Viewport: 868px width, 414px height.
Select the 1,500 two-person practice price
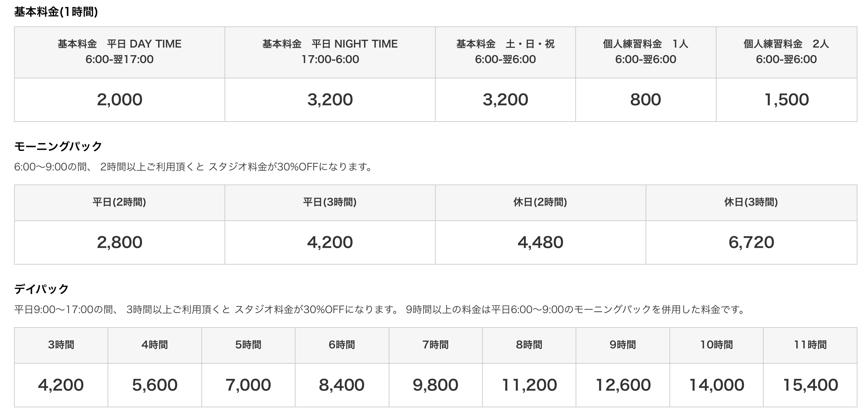786,100
